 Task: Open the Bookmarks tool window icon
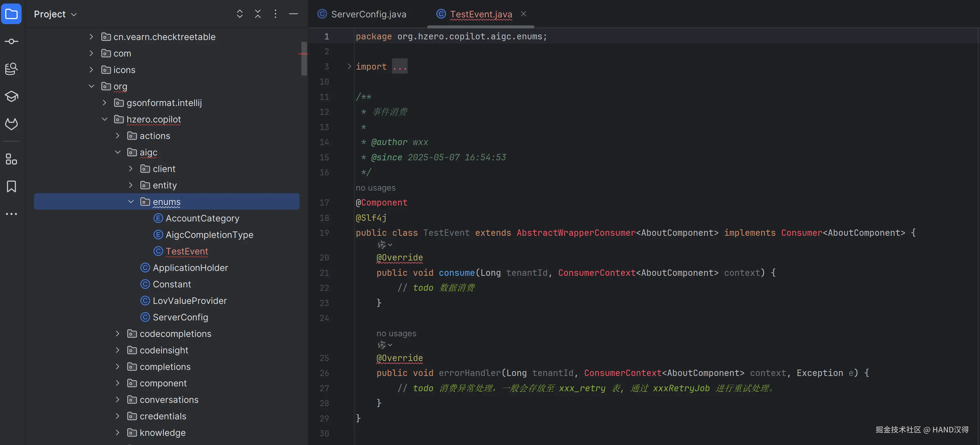coord(11,187)
